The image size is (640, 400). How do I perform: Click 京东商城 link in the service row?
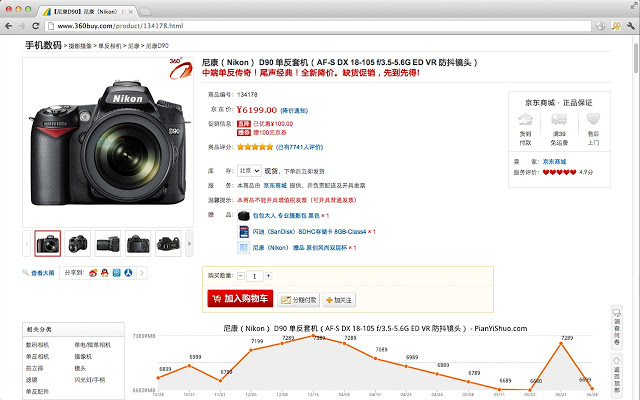tap(275, 185)
